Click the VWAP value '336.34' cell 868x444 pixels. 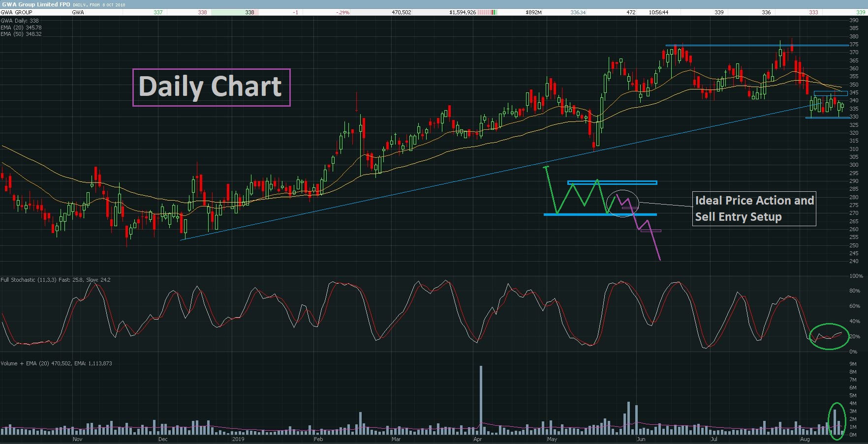pyautogui.click(x=578, y=12)
